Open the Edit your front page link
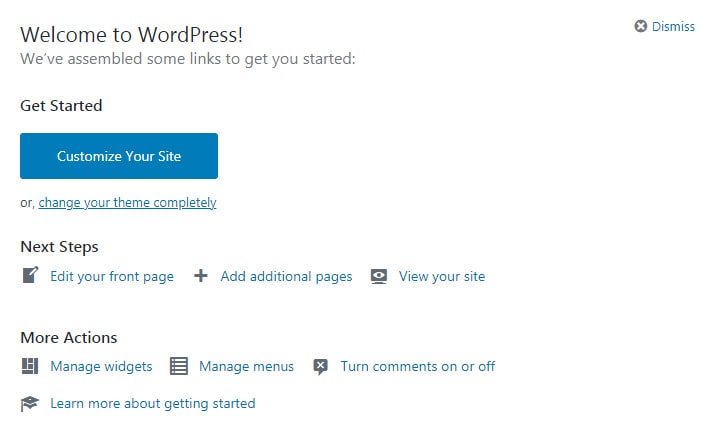The width and height of the screenshot is (717, 427). (112, 277)
